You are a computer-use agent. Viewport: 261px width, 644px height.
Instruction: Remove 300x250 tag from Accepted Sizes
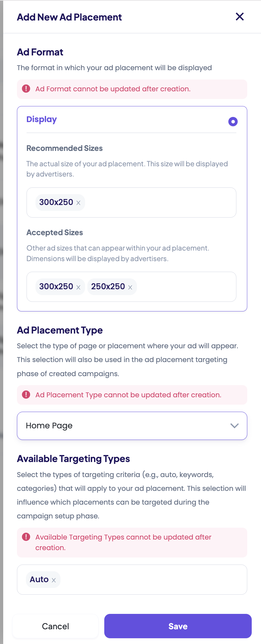coord(78,287)
